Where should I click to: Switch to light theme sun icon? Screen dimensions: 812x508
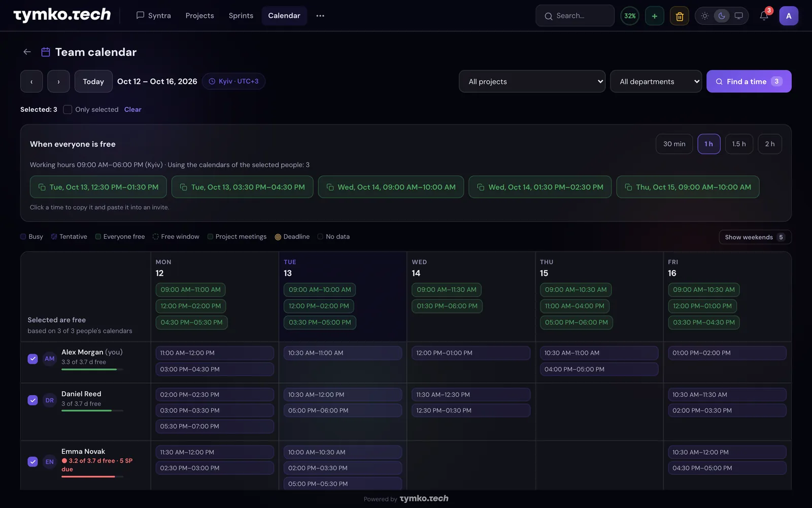pos(705,16)
